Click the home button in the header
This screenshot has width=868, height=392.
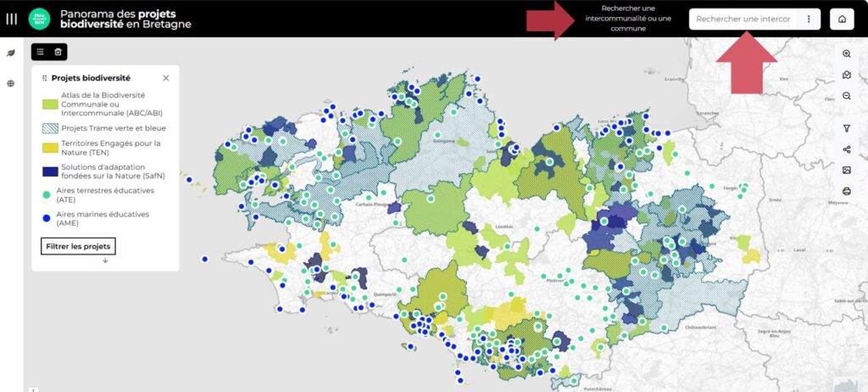click(x=842, y=19)
